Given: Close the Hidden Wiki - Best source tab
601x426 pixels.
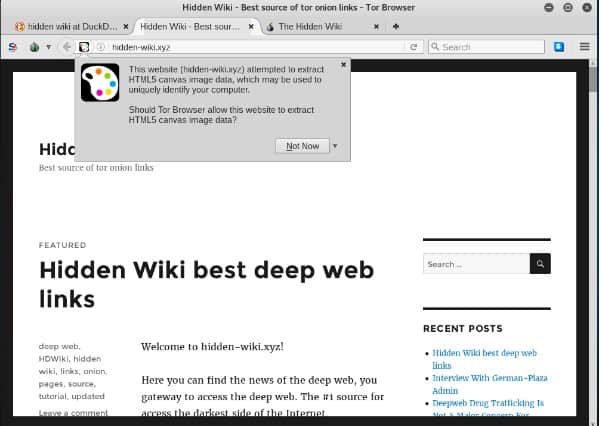Looking at the screenshot, I should pyautogui.click(x=251, y=26).
